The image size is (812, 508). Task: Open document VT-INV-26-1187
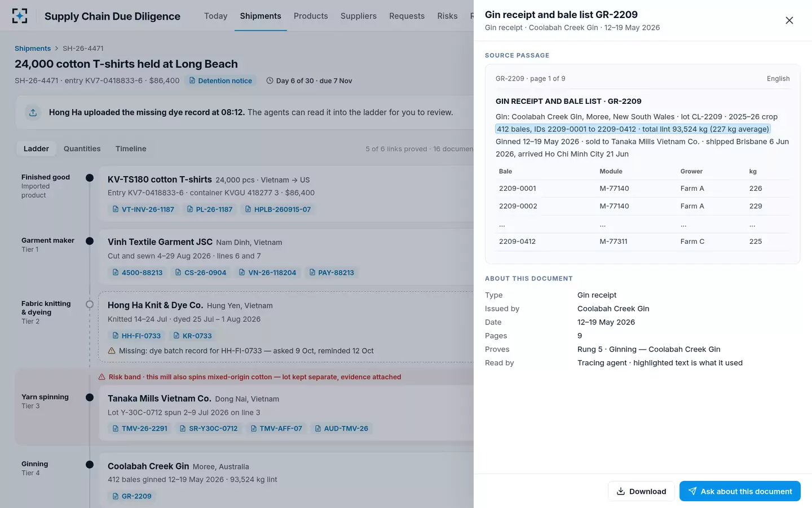click(143, 209)
